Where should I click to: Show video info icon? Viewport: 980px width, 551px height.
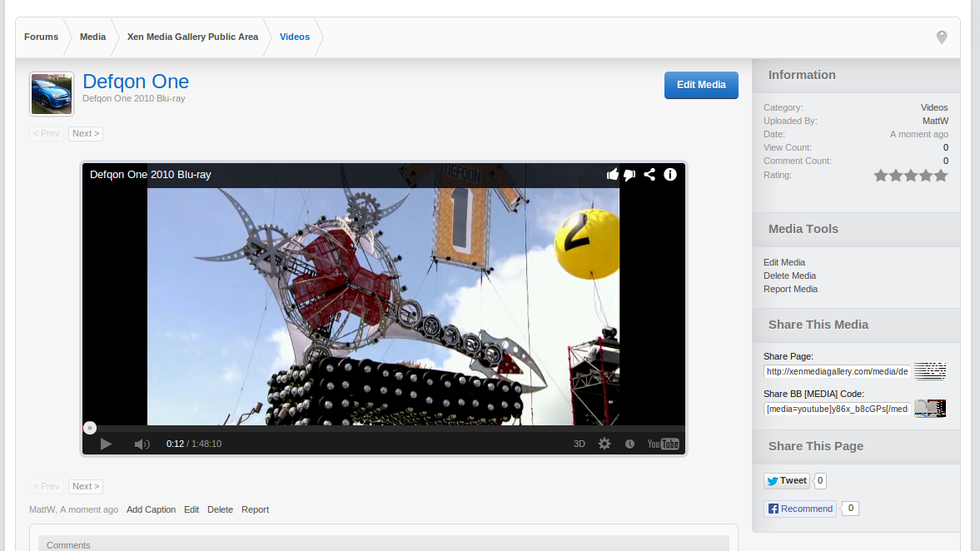670,174
